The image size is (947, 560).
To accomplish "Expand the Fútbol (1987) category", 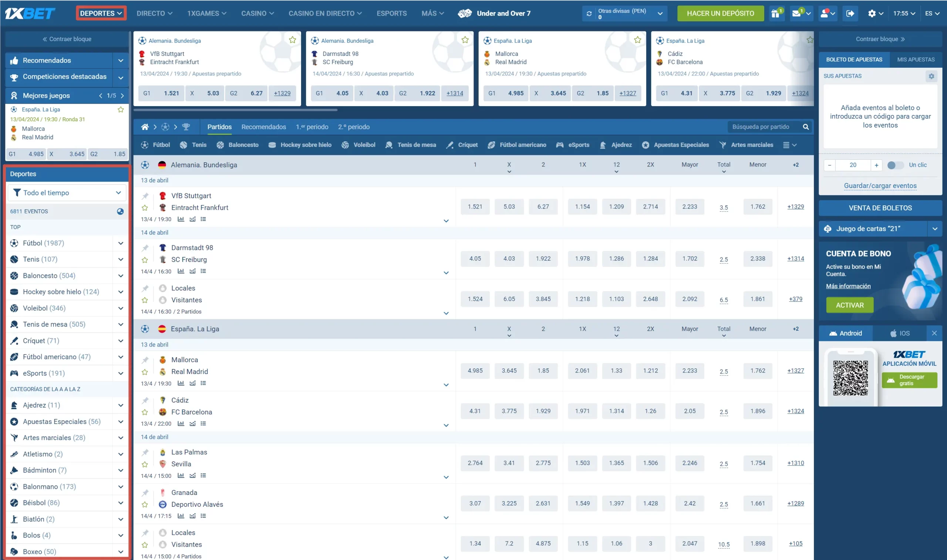I will [x=121, y=243].
